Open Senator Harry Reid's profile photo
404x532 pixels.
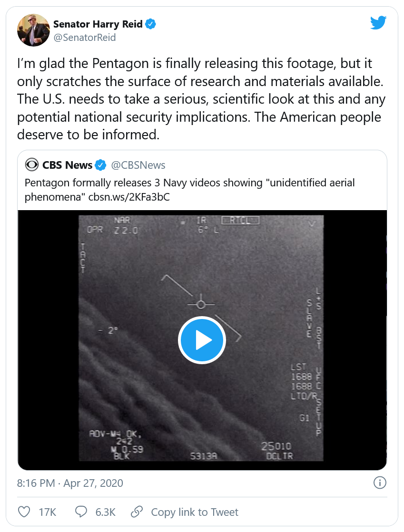[x=33, y=30]
